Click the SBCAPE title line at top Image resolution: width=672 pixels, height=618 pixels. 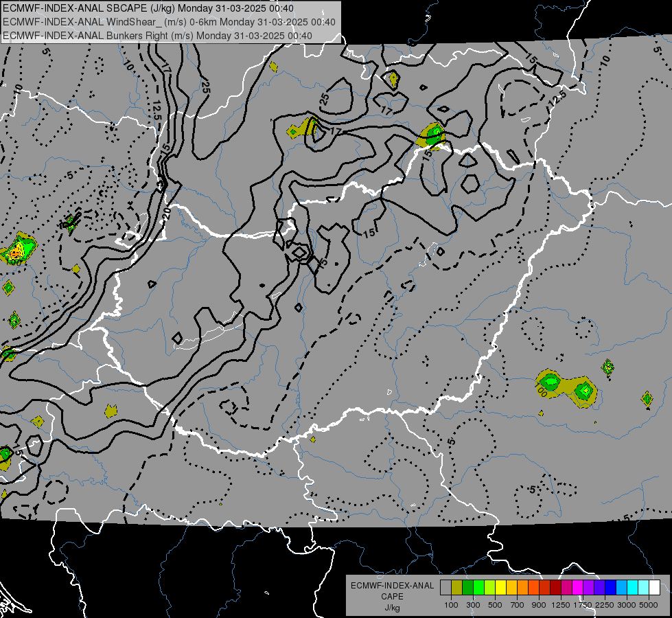click(x=148, y=8)
